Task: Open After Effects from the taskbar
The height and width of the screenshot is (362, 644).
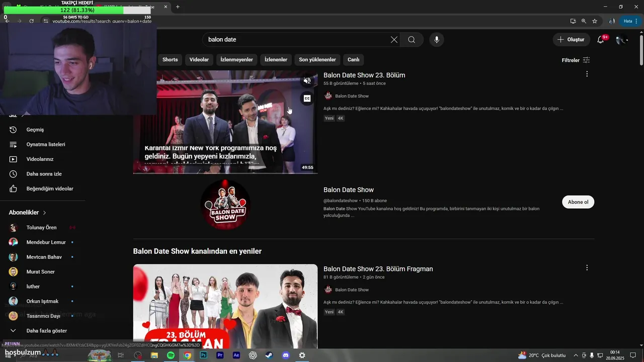Action: click(x=236, y=355)
